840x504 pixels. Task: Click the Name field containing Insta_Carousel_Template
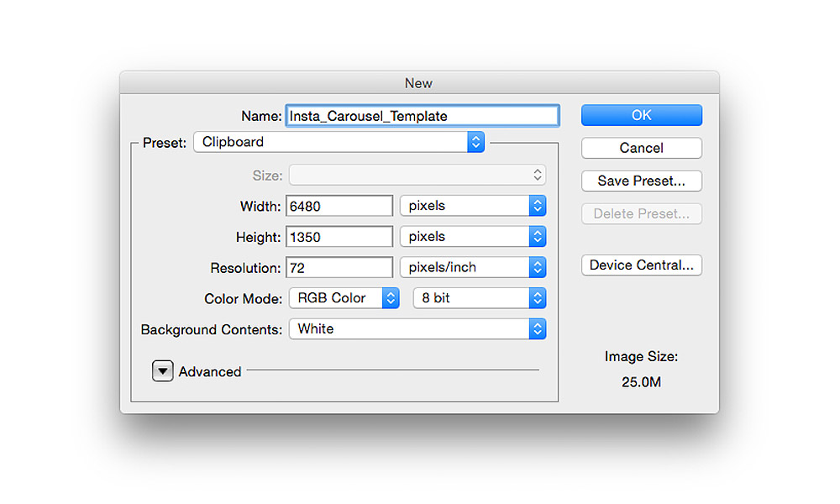422,116
